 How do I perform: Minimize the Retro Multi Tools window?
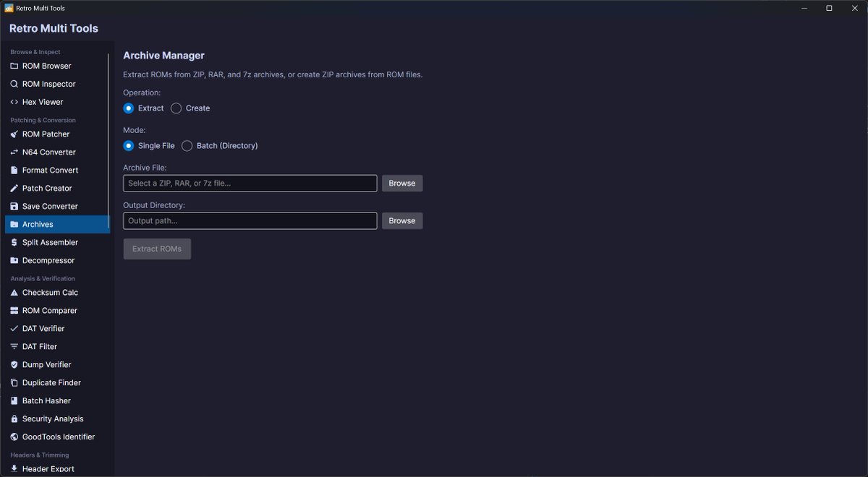806,8
